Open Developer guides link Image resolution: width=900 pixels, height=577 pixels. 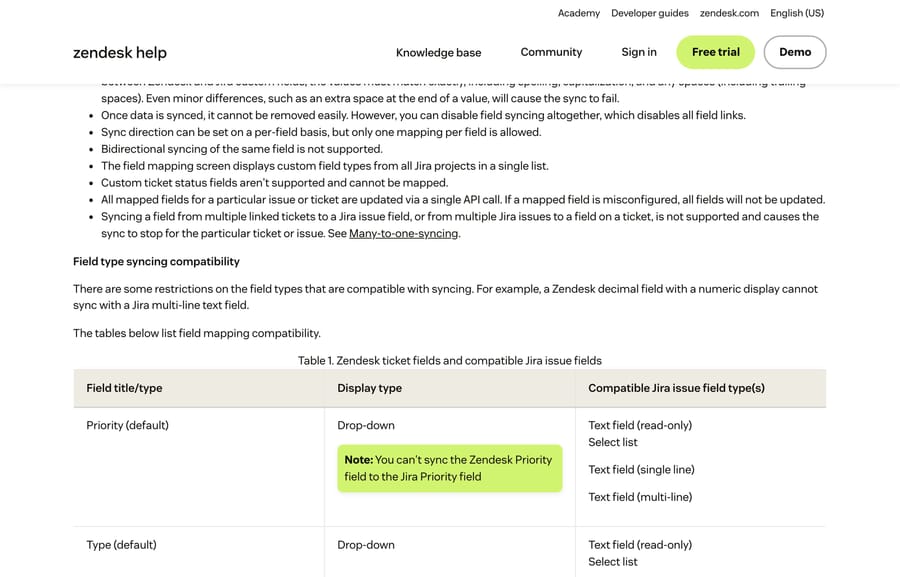pos(650,13)
